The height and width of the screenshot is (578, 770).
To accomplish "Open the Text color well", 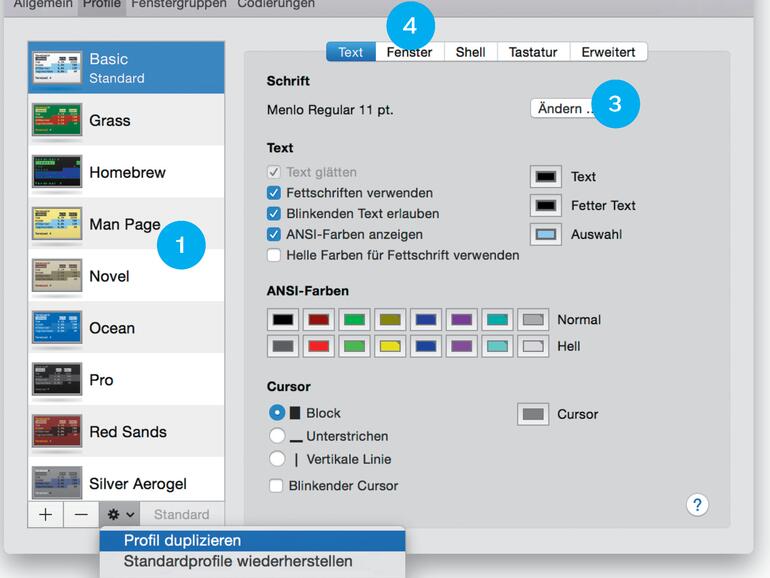I will pos(546,177).
